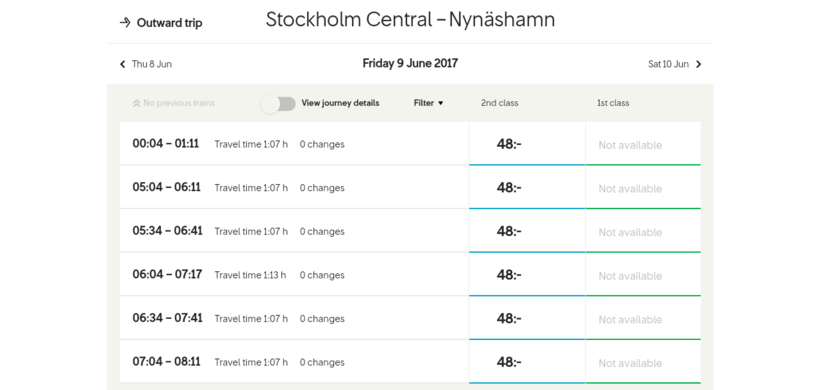Select 2nd class fare for 05:34 train
The image size is (820, 390).
point(527,231)
